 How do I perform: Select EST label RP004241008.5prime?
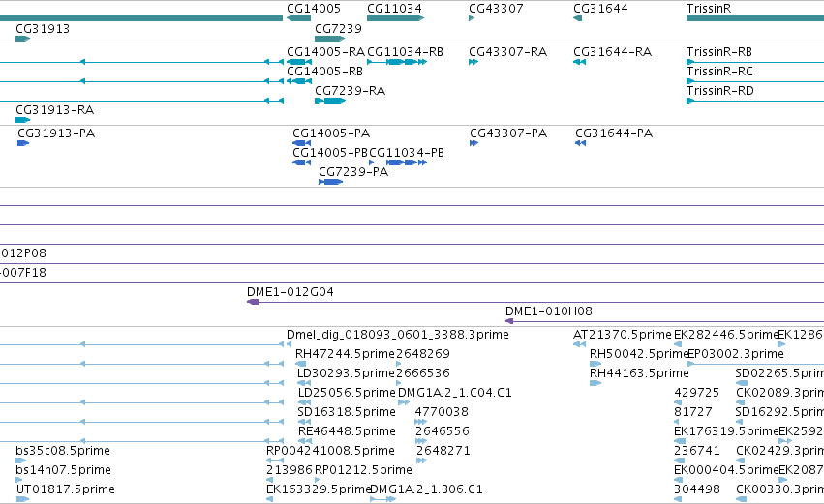(330, 451)
